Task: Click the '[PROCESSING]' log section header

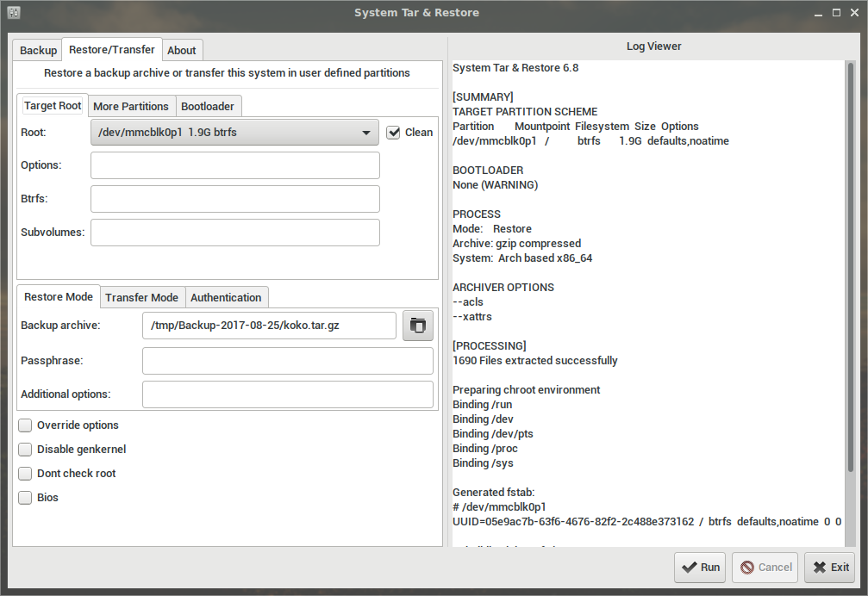Action: (490, 346)
